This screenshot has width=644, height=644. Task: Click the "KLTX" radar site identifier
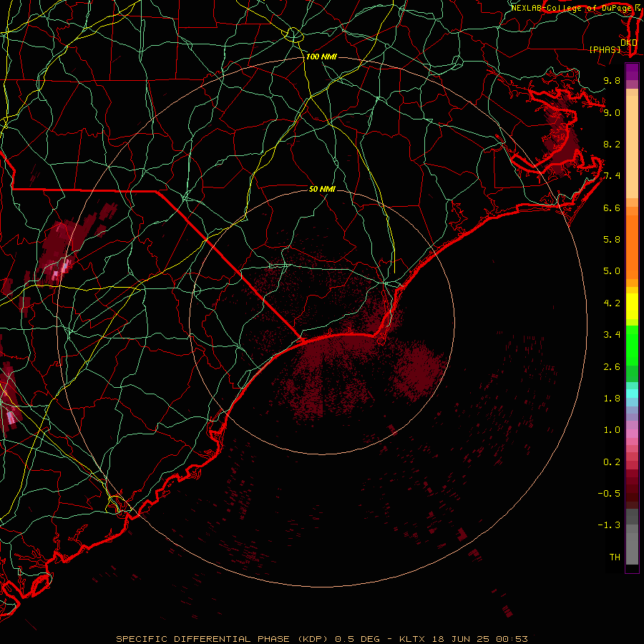coord(413,639)
